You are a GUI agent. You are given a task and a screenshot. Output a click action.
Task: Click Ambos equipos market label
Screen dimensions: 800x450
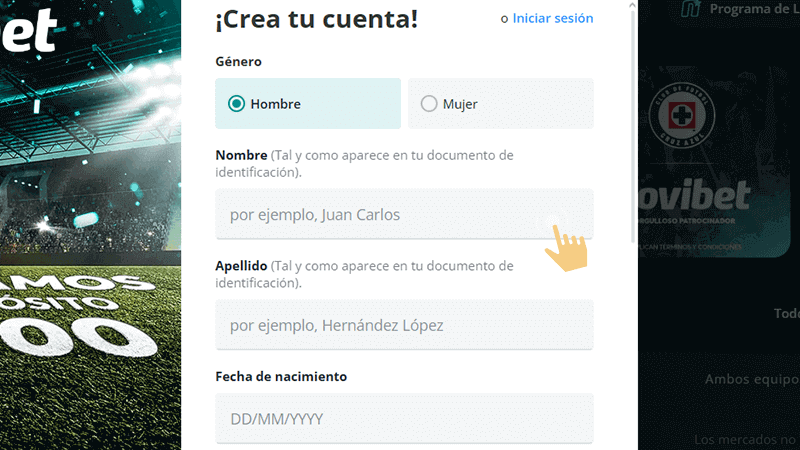coord(750,379)
